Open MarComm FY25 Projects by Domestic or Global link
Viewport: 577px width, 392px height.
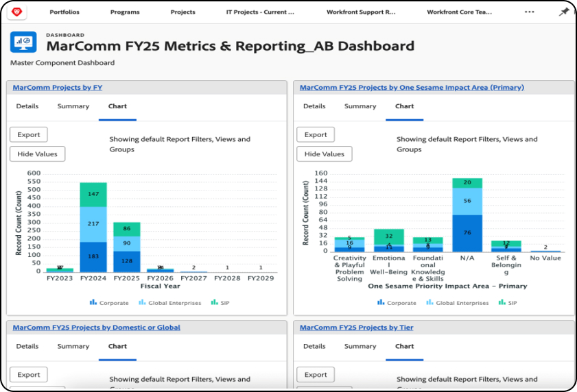(97, 328)
